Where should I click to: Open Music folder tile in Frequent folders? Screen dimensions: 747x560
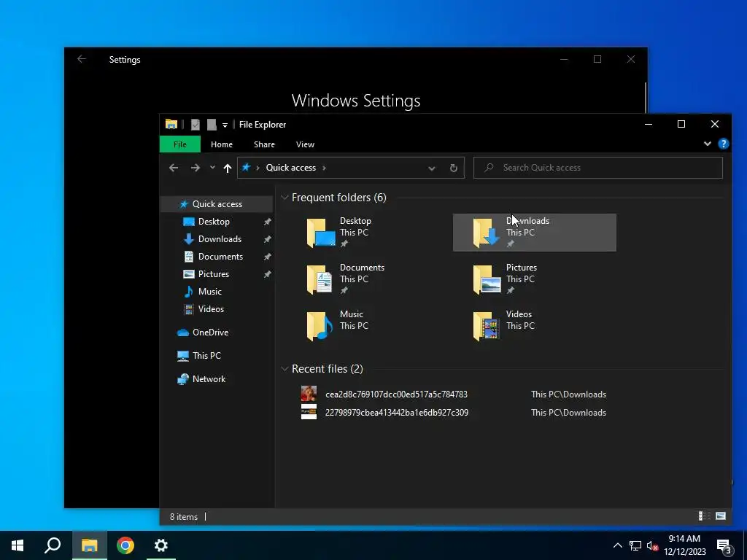pos(368,326)
